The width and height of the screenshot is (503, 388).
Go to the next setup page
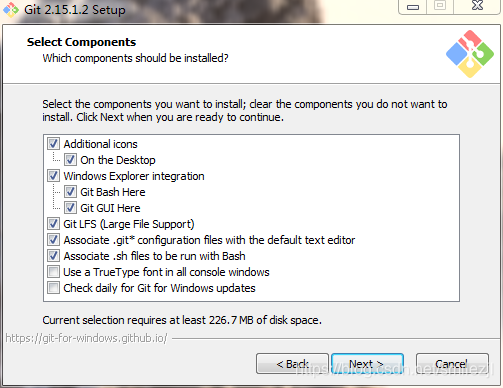[x=367, y=364]
